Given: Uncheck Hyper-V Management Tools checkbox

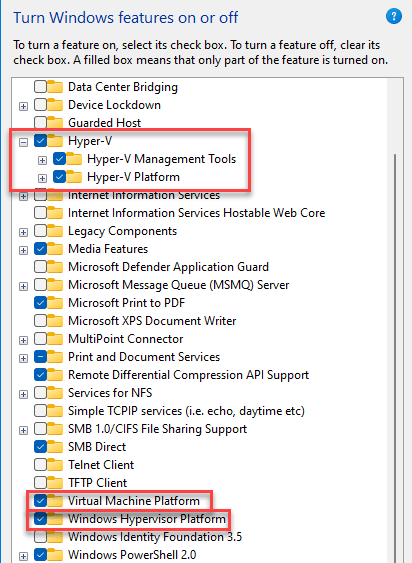Looking at the screenshot, I should click(x=59, y=159).
